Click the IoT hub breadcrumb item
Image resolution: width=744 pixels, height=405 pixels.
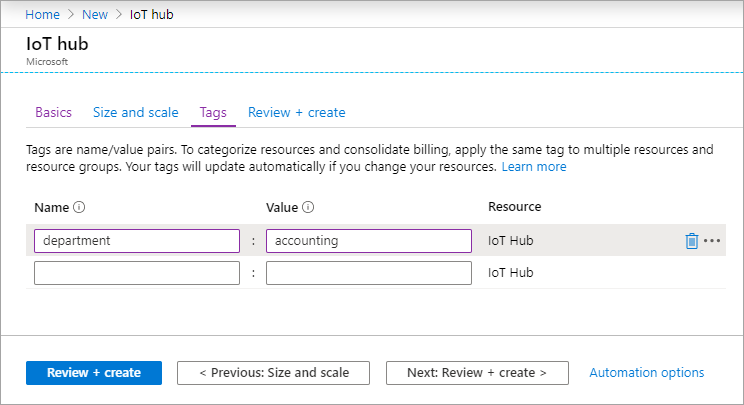coord(154,16)
